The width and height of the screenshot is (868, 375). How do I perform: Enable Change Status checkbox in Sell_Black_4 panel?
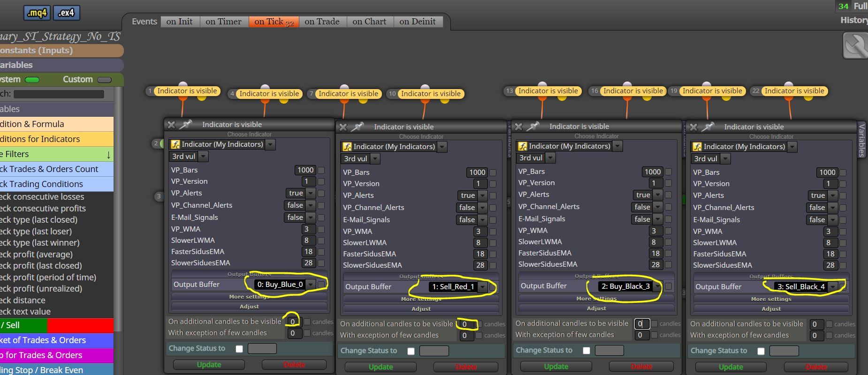[761, 351]
